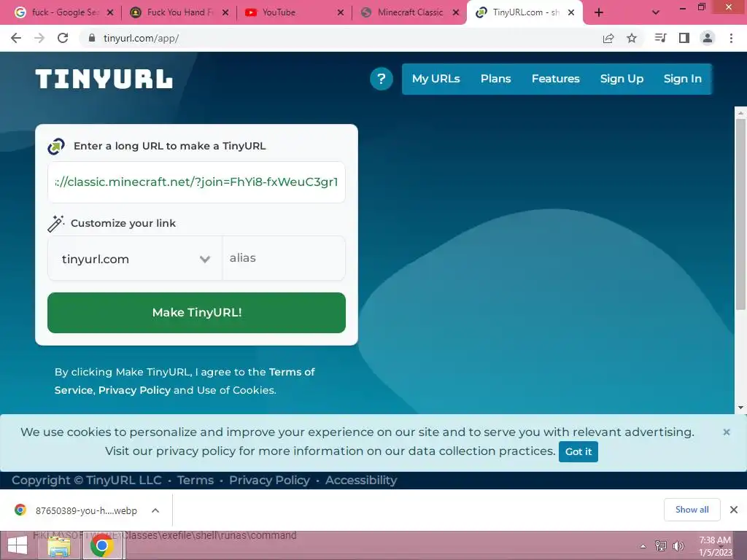Share this page using the share icon
The image size is (747, 560).
click(608, 38)
